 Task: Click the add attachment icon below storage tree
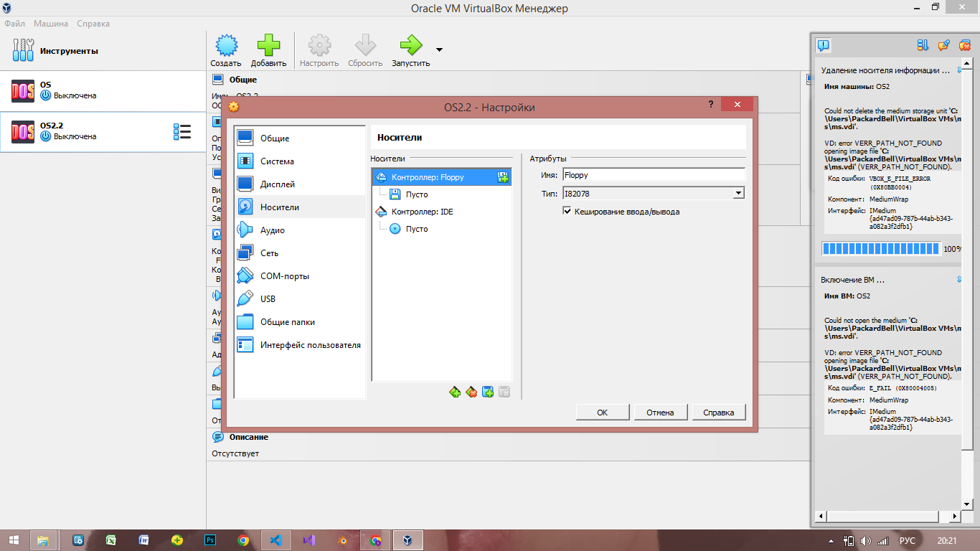[x=488, y=392]
